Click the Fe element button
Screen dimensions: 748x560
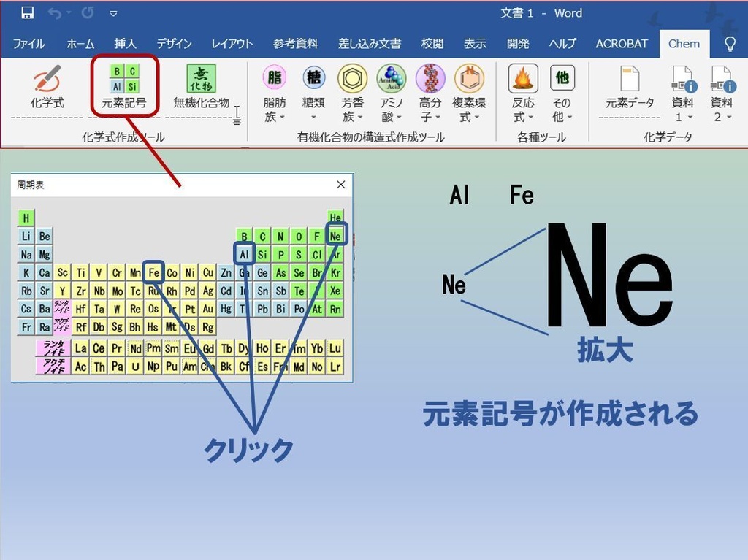pos(153,272)
